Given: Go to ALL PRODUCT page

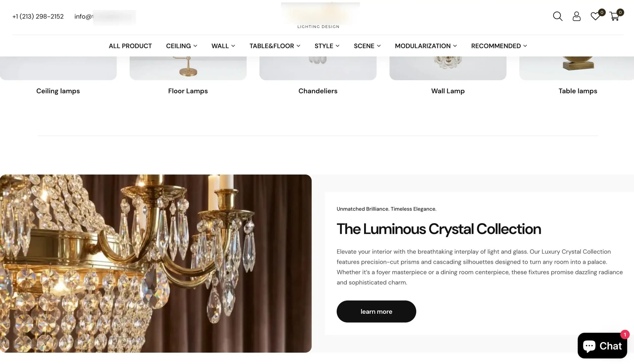Looking at the screenshot, I should click(130, 46).
